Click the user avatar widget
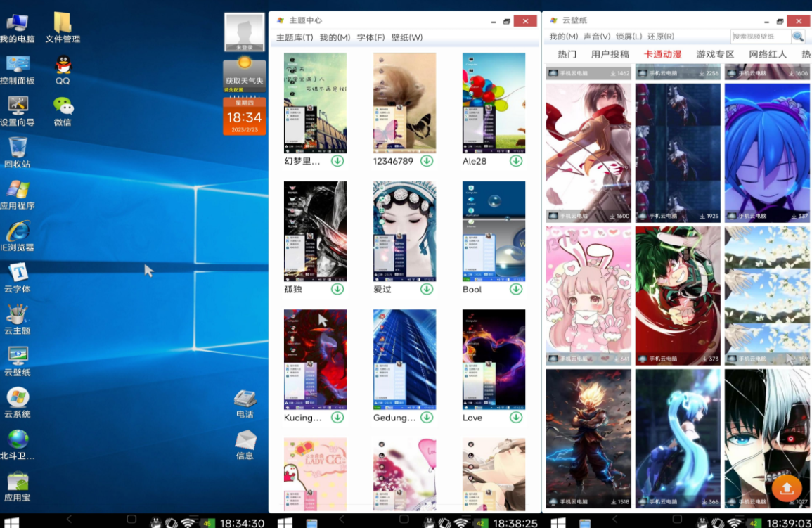Screen dimensions: 812x528 tap(245, 32)
